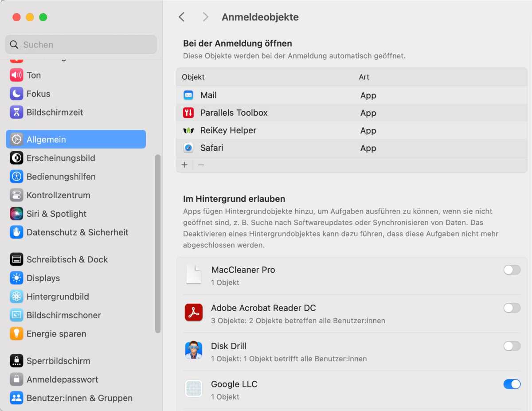Click the yellow minimize window button

30,17
